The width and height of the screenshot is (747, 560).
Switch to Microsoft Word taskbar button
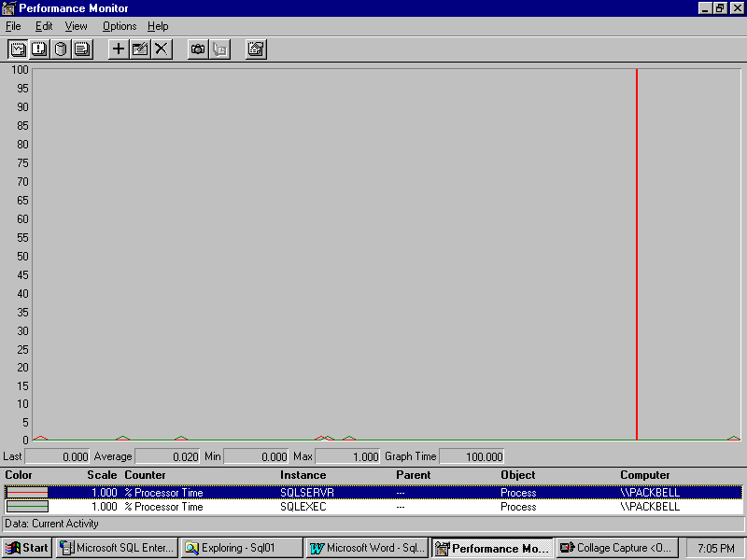367,548
